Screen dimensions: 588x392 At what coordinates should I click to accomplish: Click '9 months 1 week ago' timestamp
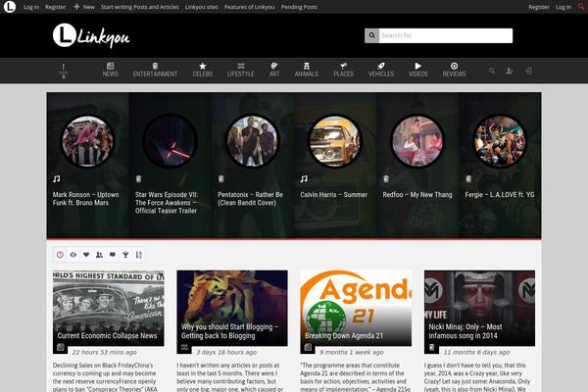pyautogui.click(x=352, y=352)
